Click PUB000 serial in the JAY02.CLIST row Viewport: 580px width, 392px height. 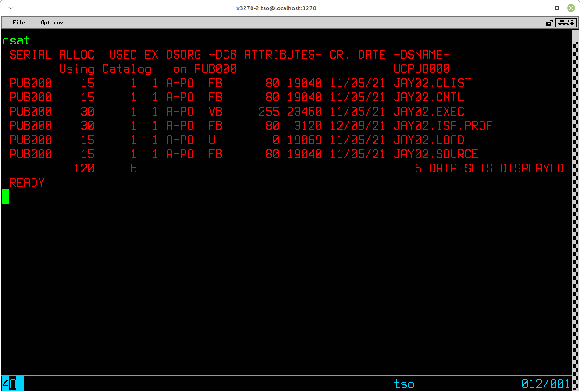[31, 83]
